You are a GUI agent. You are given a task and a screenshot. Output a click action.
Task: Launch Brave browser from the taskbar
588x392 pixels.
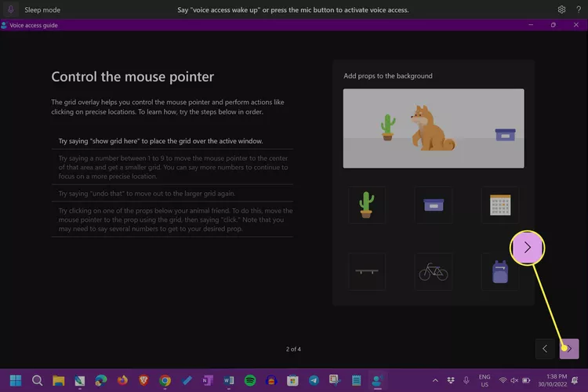pos(143,380)
